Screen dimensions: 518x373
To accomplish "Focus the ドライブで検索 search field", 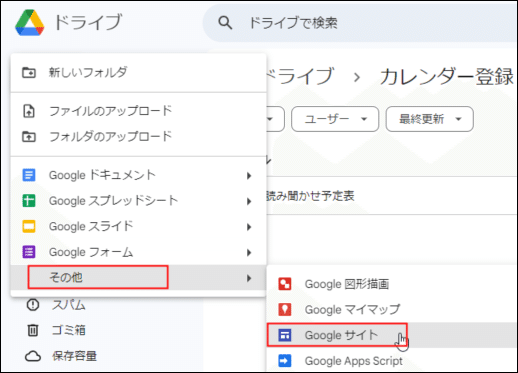I will (360, 23).
